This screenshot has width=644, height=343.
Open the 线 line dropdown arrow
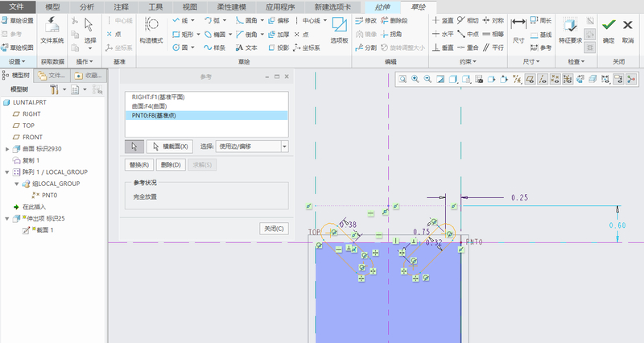(x=192, y=21)
